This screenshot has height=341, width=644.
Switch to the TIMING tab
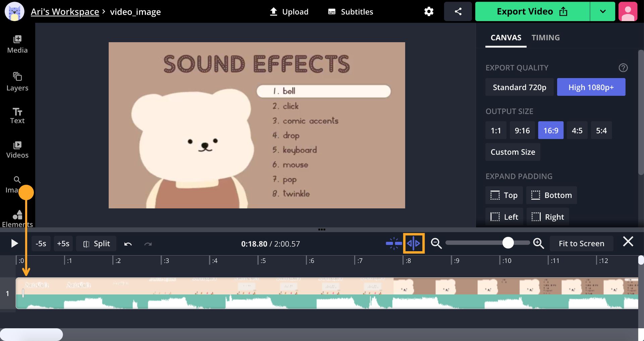[x=545, y=38]
